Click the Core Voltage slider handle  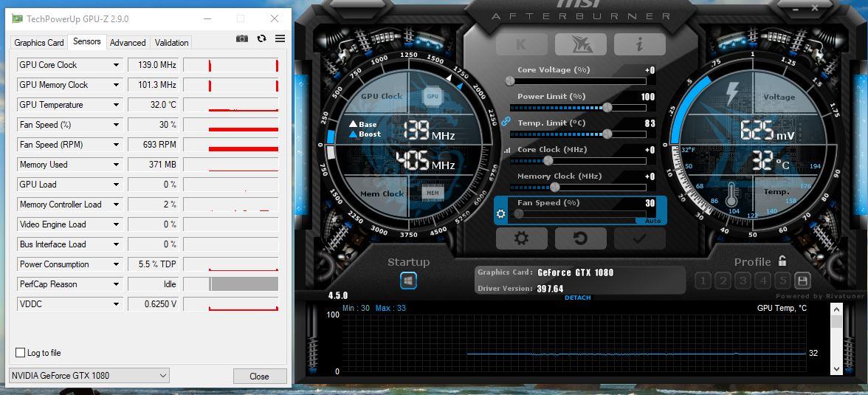(x=510, y=81)
